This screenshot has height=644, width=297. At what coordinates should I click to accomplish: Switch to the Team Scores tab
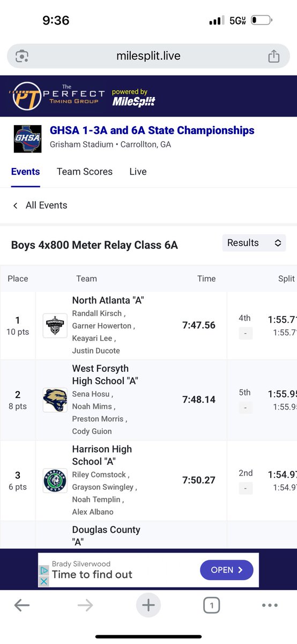click(x=85, y=172)
